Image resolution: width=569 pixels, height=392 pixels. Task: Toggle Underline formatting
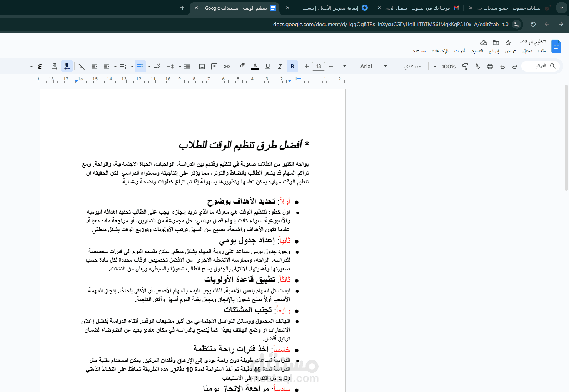point(268,67)
